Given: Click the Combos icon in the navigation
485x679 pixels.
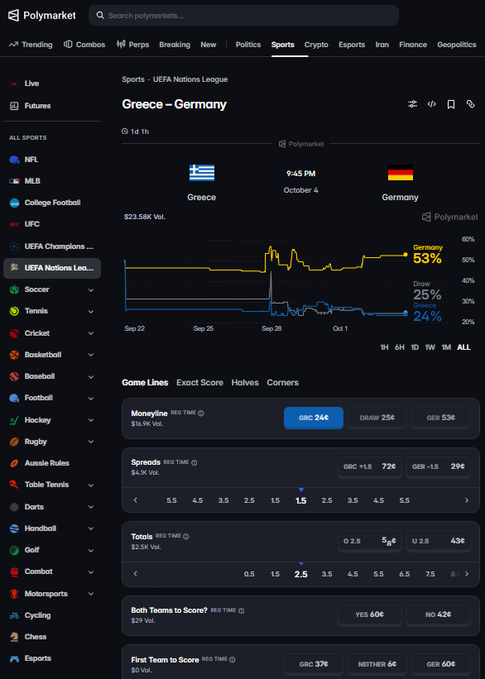Looking at the screenshot, I should click(x=68, y=44).
